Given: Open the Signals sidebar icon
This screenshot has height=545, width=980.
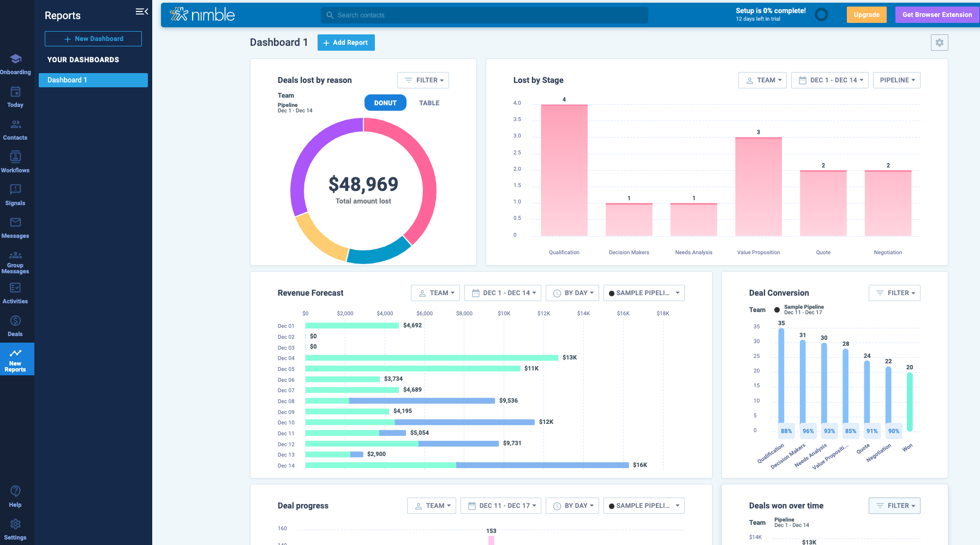Looking at the screenshot, I should (15, 189).
